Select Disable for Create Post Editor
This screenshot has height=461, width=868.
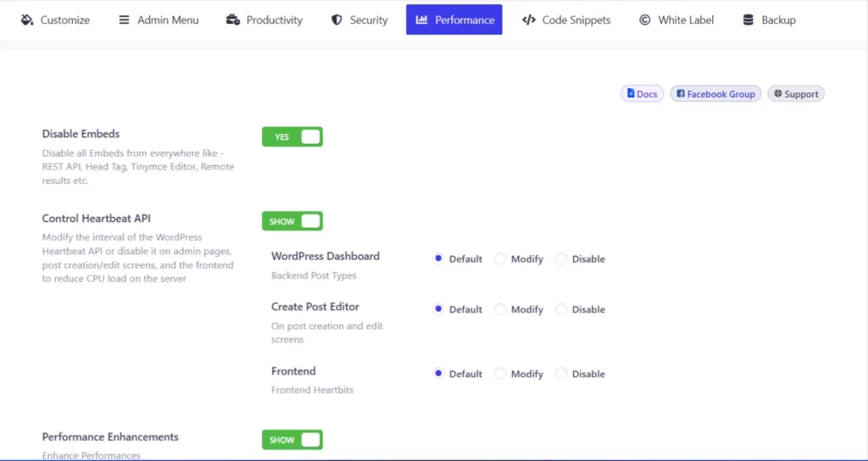click(561, 309)
